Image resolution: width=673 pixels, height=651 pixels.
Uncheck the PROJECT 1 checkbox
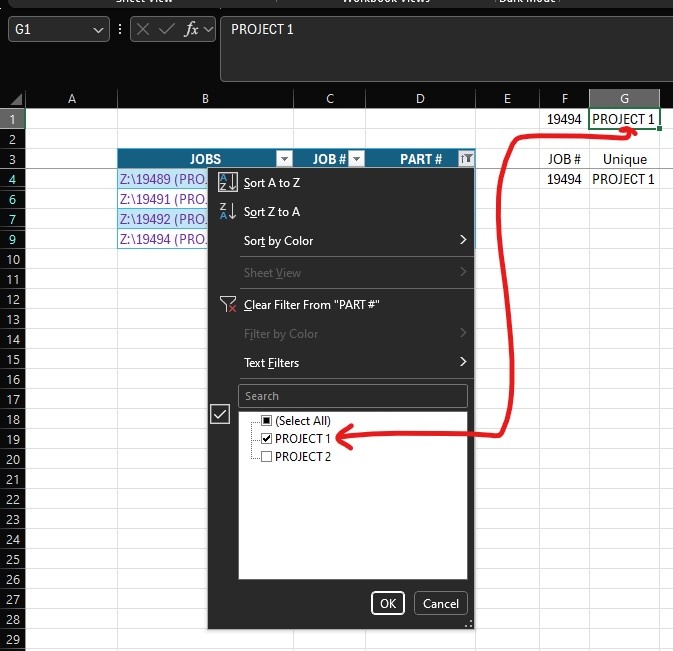click(x=267, y=438)
